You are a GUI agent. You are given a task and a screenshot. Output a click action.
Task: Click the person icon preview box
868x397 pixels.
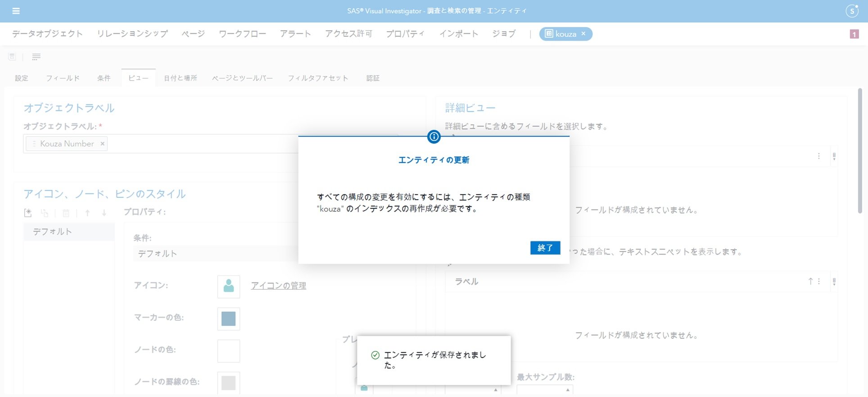pos(229,287)
